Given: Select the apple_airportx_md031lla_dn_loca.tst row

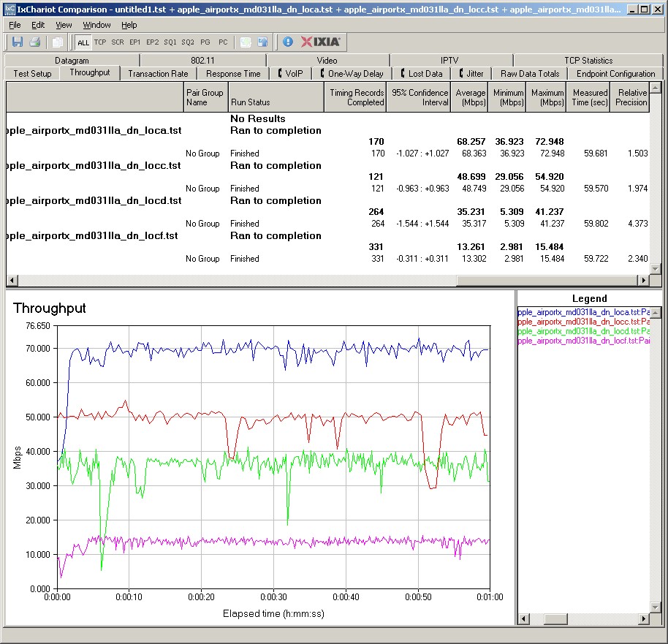Looking at the screenshot, I should point(327,130).
